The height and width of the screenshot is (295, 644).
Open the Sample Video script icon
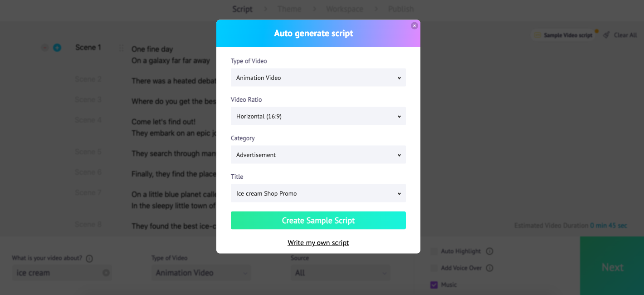537,35
